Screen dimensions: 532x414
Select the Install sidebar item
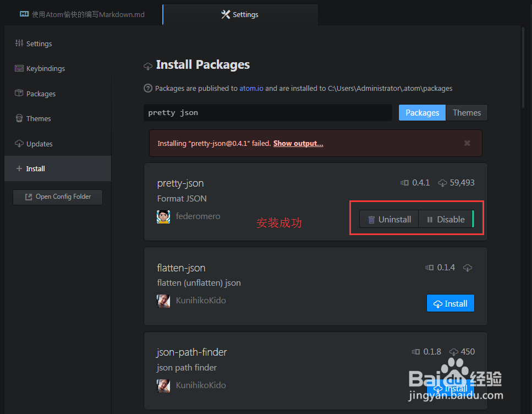[58, 168]
